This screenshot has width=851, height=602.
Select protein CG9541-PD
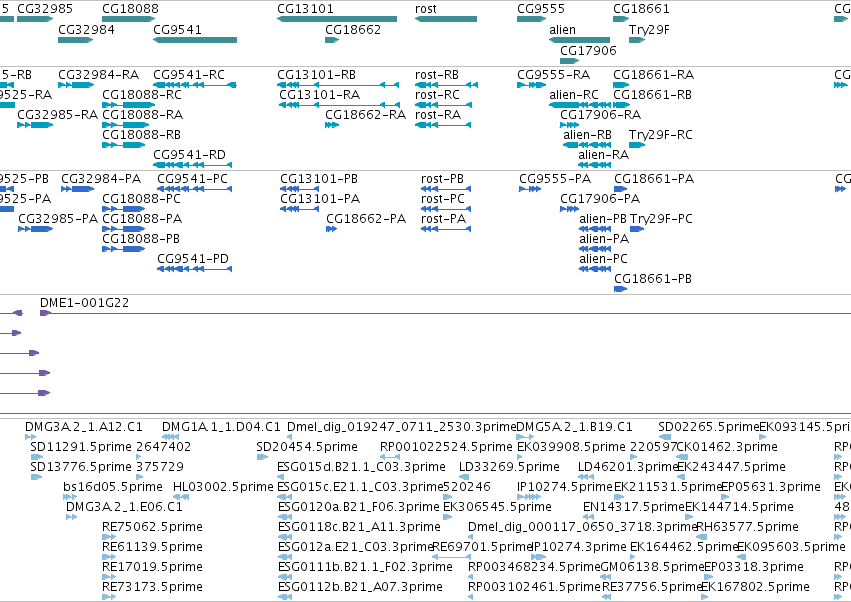194,269
